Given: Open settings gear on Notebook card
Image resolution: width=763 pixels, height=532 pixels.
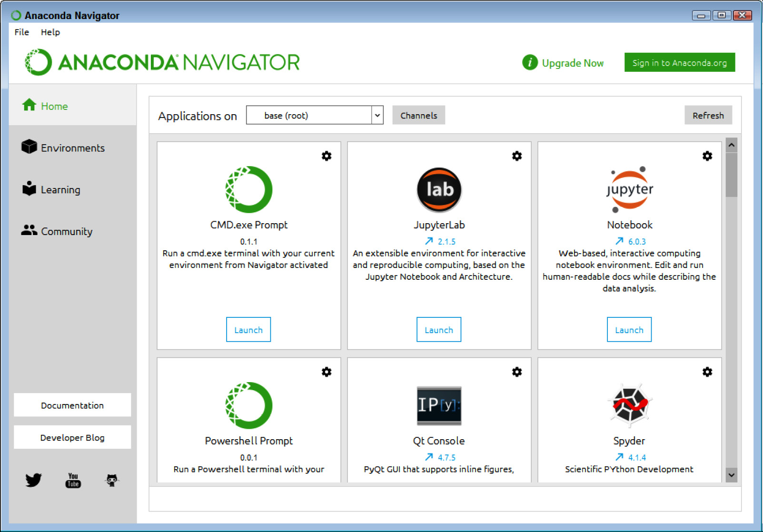Looking at the screenshot, I should pos(707,156).
